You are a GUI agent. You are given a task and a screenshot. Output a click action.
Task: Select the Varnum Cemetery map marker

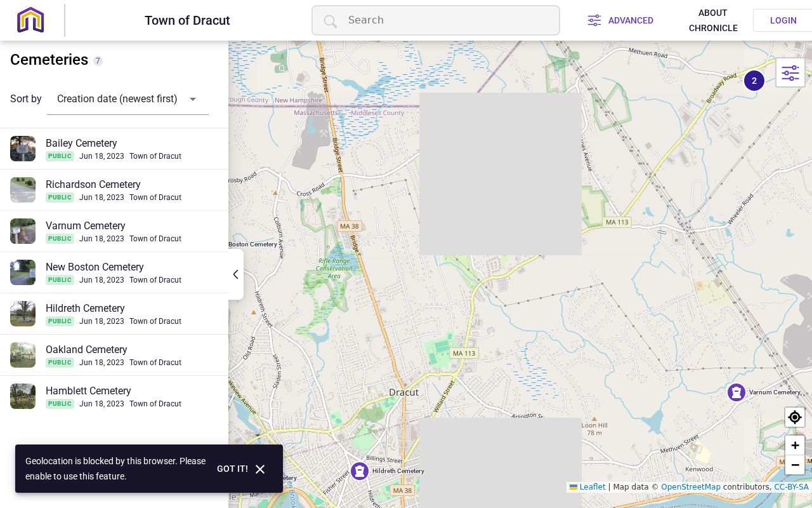pos(737,392)
